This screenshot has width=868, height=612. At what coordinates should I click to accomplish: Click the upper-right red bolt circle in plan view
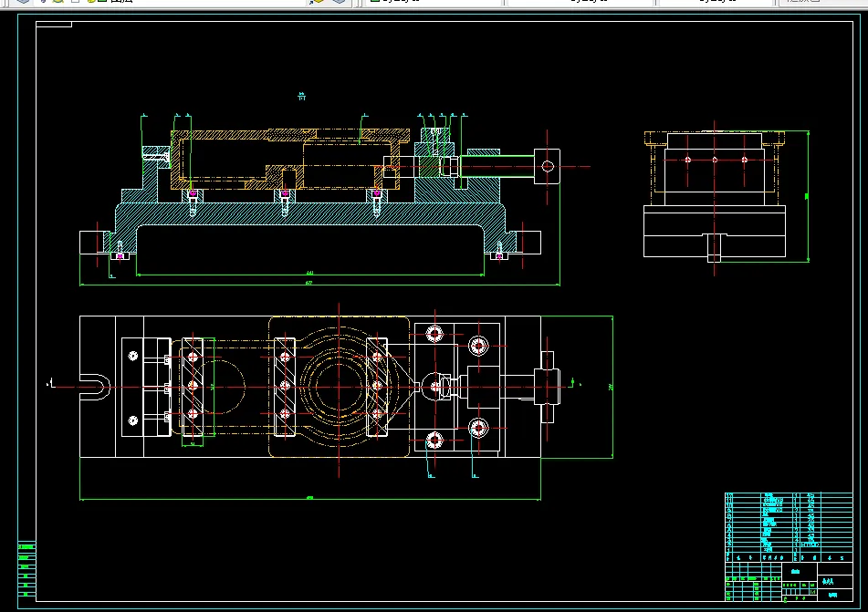(x=480, y=346)
